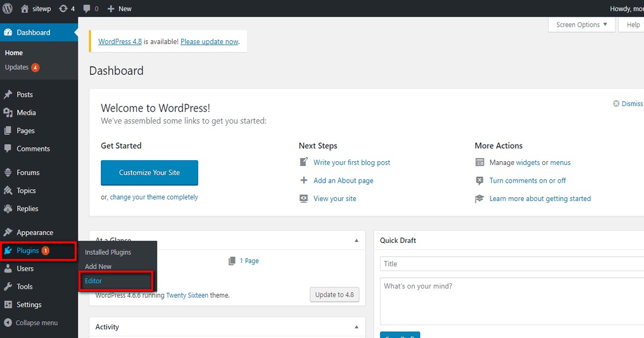This screenshot has width=644, height=338.
Task: Open the Settings menu label
Action: coord(29,305)
